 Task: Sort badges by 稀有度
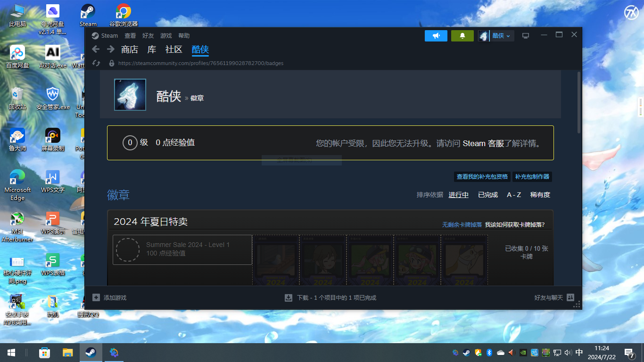coord(540,195)
